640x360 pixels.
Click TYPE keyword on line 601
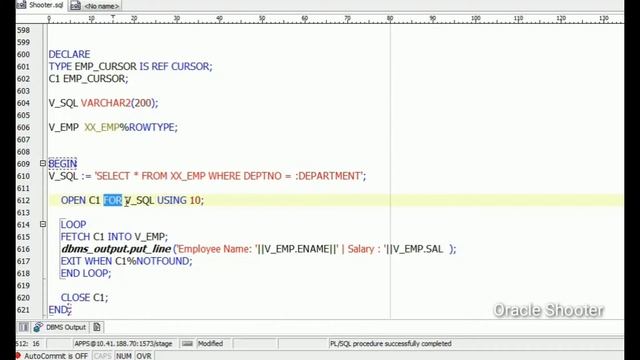pyautogui.click(x=60, y=67)
